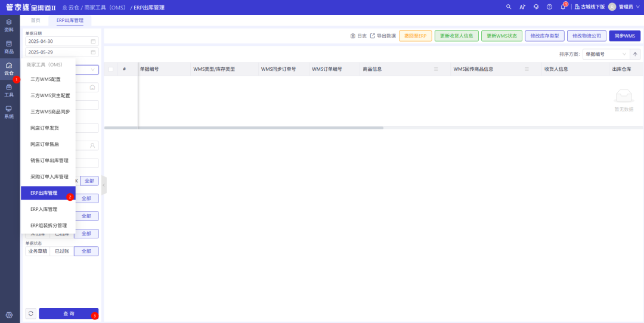Image resolution: width=644 pixels, height=323 pixels.
Task: Select 业务草稿 document status option
Action: coord(38,251)
